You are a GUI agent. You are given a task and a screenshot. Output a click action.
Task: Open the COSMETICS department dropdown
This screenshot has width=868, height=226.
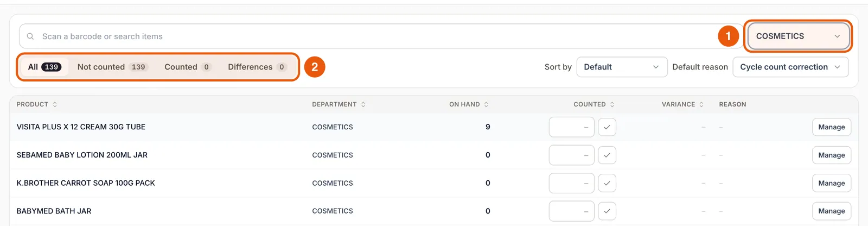(x=798, y=36)
